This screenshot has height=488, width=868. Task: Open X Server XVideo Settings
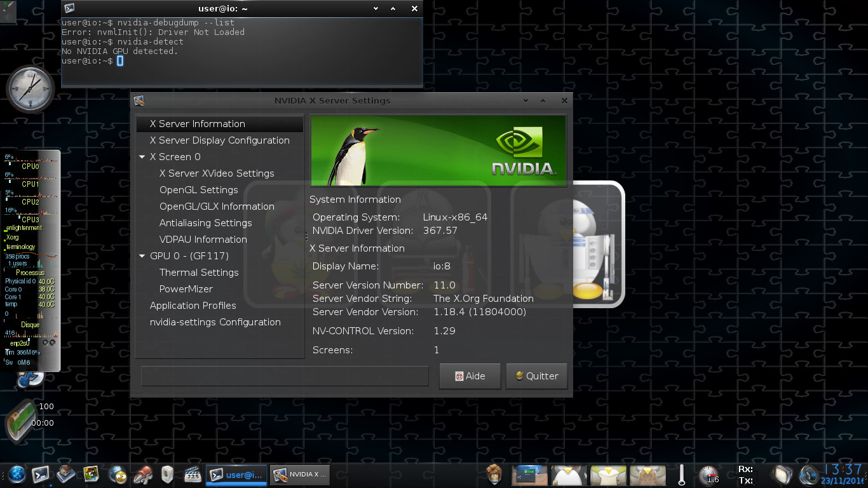(x=217, y=173)
